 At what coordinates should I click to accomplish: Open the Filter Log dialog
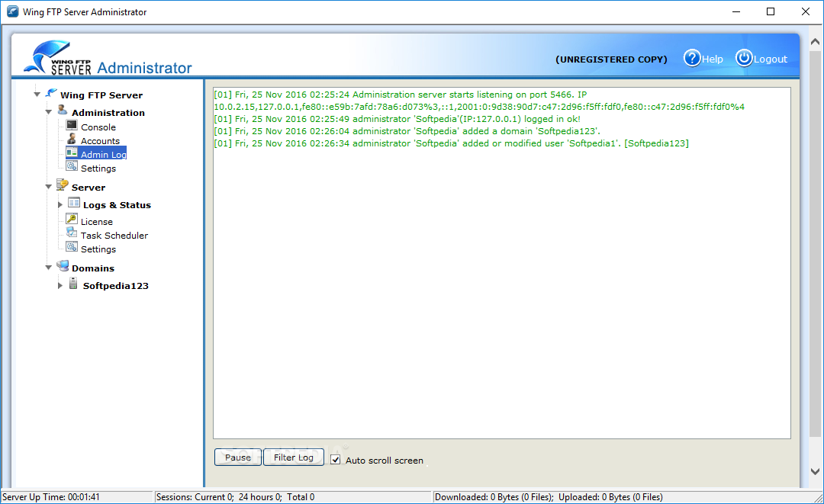[x=293, y=457]
